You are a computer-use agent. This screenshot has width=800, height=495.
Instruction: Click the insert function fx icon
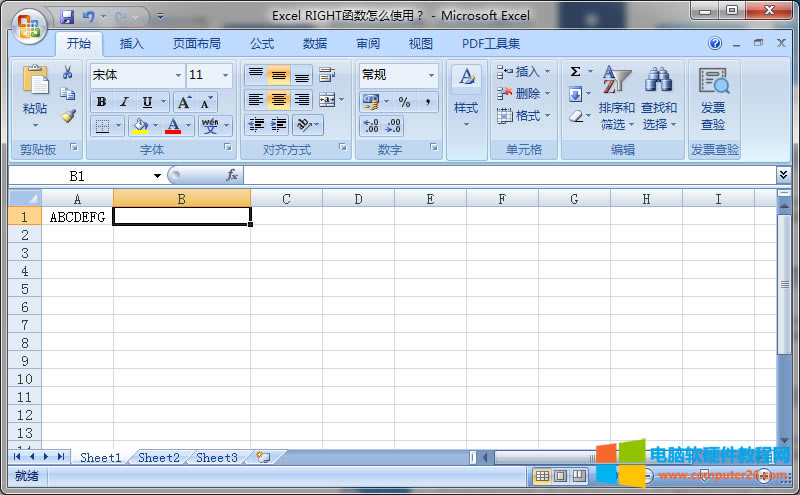232,175
